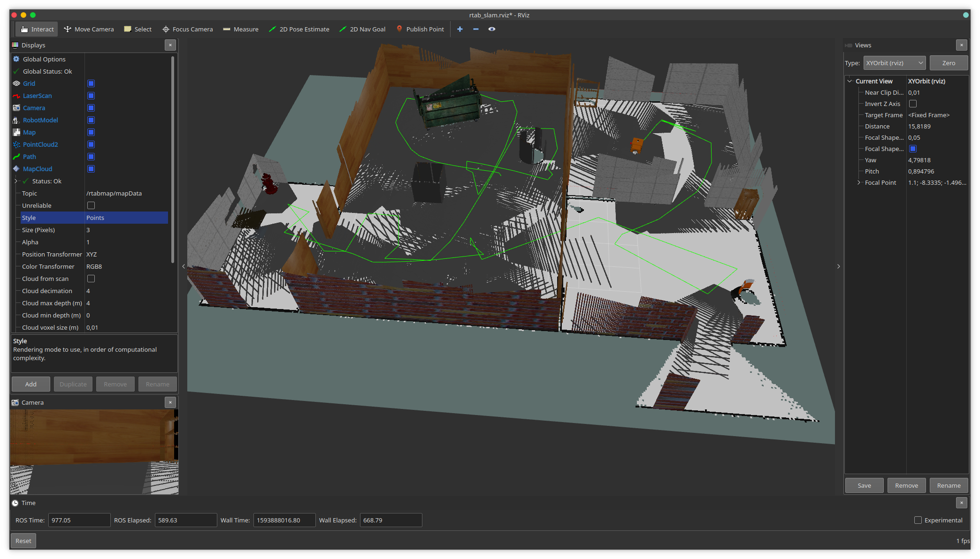Disable the LaserScan display checkbox
This screenshot has width=980, height=559.
point(91,96)
